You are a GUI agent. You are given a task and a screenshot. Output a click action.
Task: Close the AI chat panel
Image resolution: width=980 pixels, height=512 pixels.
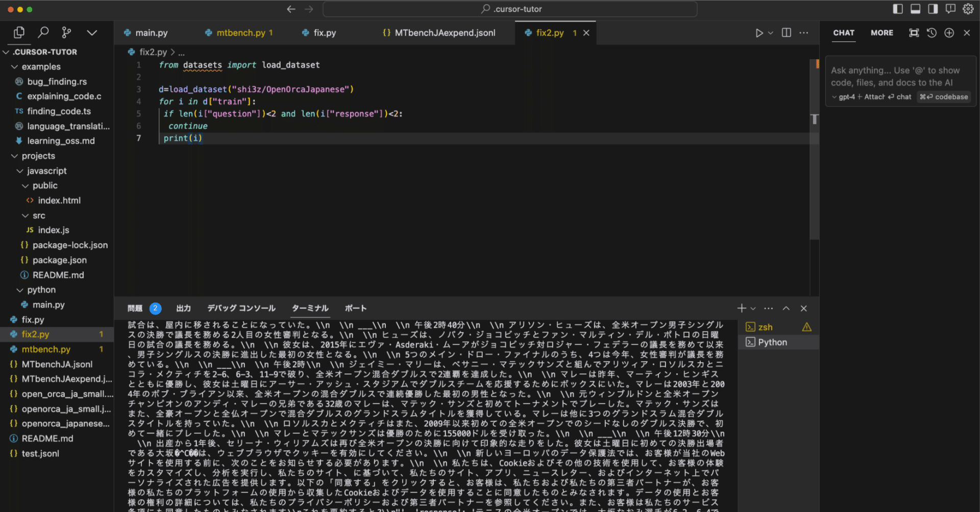coord(967,33)
